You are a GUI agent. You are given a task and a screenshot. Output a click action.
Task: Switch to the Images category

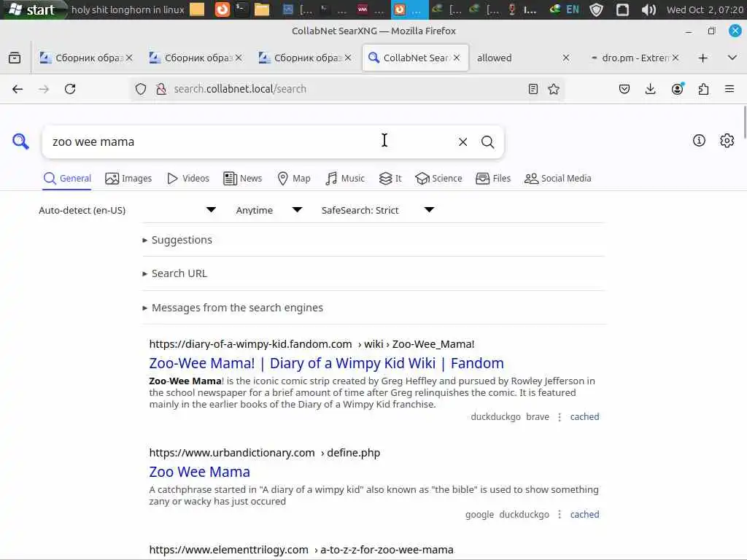pos(128,179)
